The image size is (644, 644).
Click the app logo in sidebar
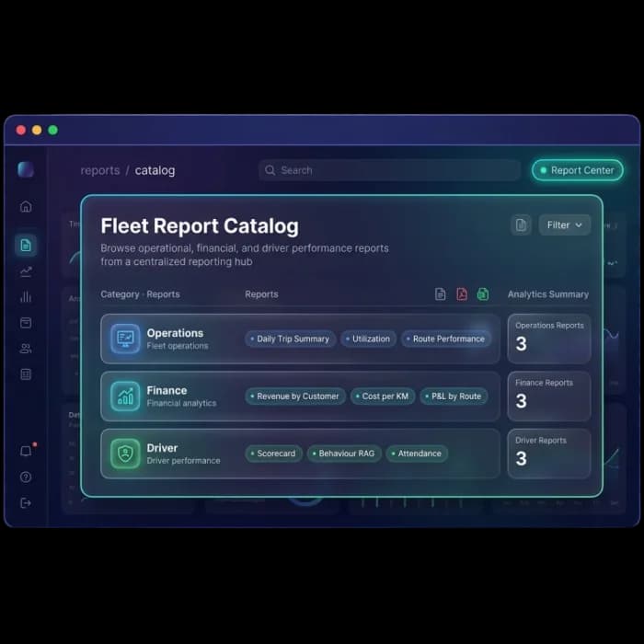[x=26, y=169]
